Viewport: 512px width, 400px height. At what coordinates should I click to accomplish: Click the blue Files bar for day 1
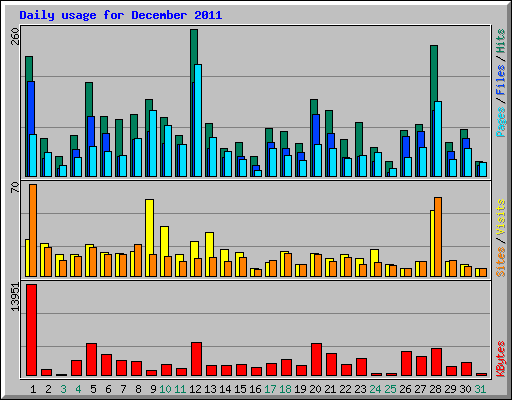(31, 107)
